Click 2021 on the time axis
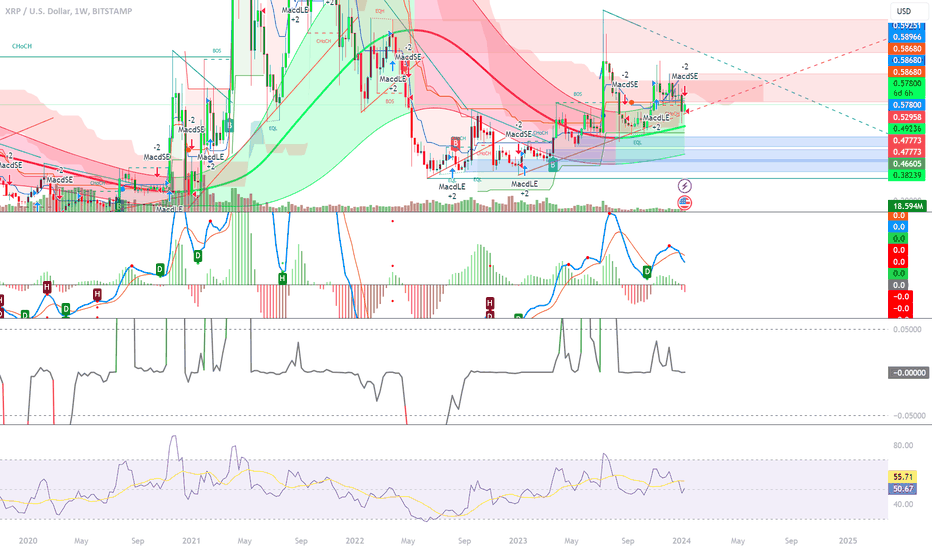The width and height of the screenshot is (932, 550). point(191,540)
